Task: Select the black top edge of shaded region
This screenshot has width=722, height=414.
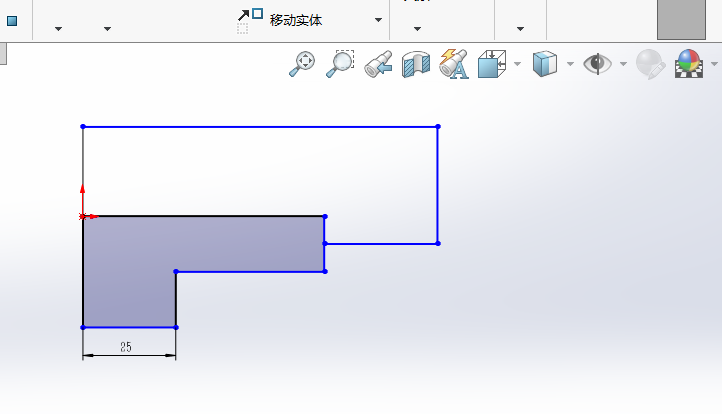Action: coord(204,216)
